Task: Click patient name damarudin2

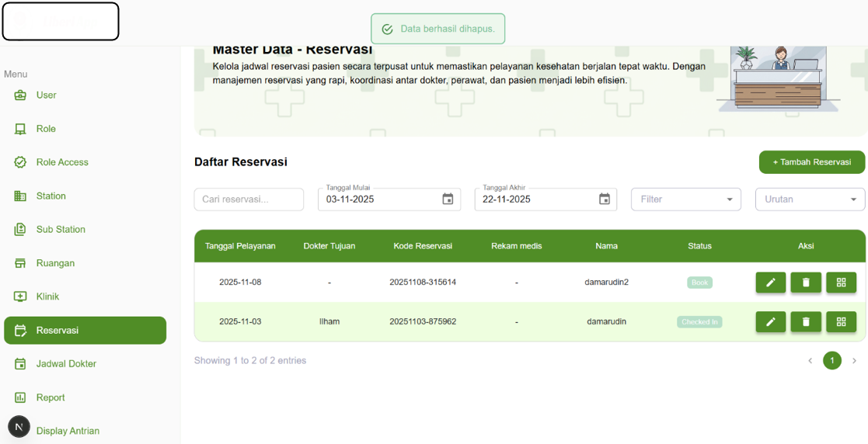Action: click(x=607, y=282)
